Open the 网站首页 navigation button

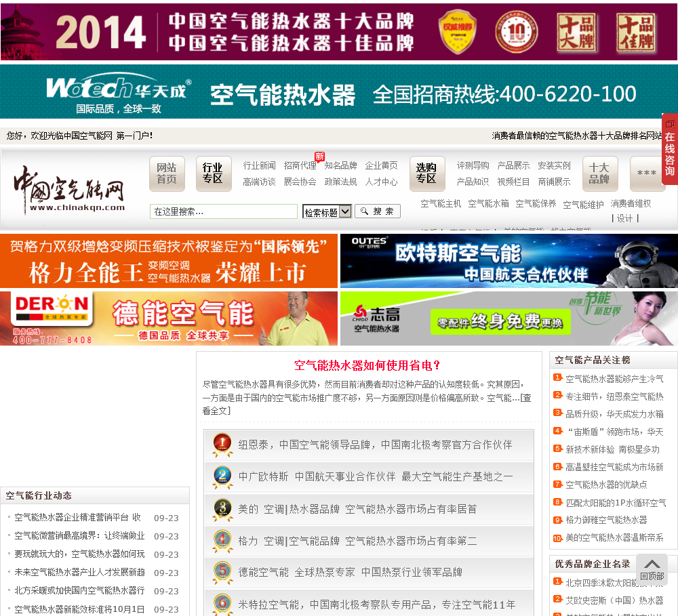pyautogui.click(x=167, y=173)
